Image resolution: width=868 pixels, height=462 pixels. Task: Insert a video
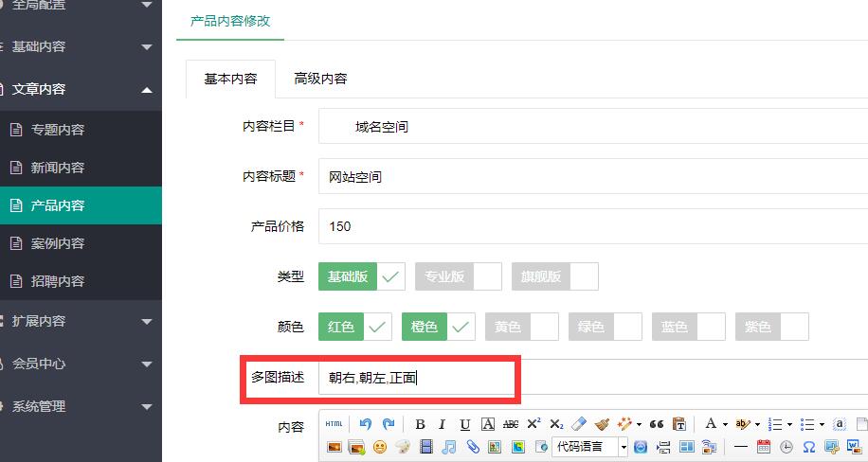[x=425, y=447]
